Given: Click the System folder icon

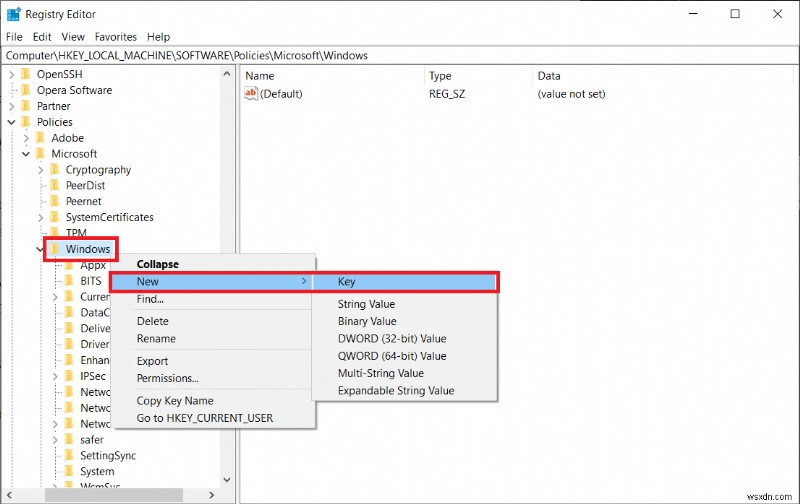Looking at the screenshot, I should pos(69,471).
